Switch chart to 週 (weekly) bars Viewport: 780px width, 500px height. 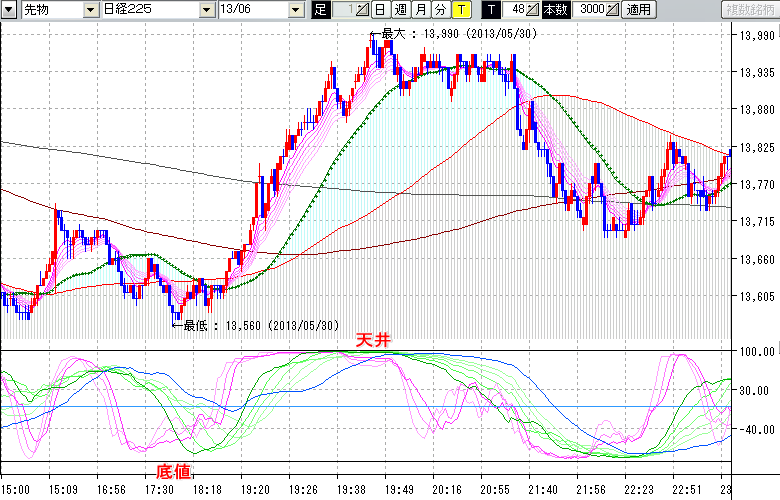click(400, 10)
